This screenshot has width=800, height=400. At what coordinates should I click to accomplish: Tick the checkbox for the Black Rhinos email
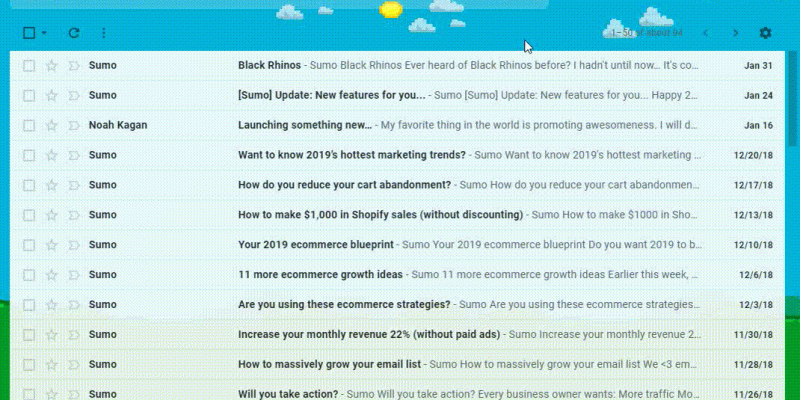29,66
